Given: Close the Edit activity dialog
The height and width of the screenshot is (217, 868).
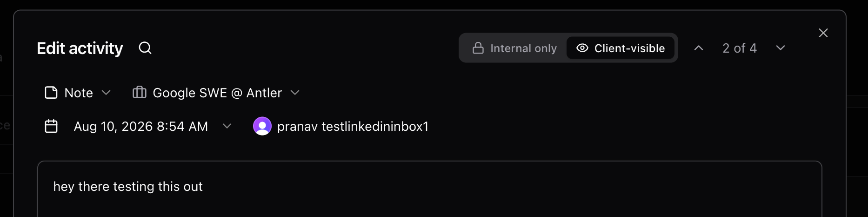Looking at the screenshot, I should coord(823,33).
